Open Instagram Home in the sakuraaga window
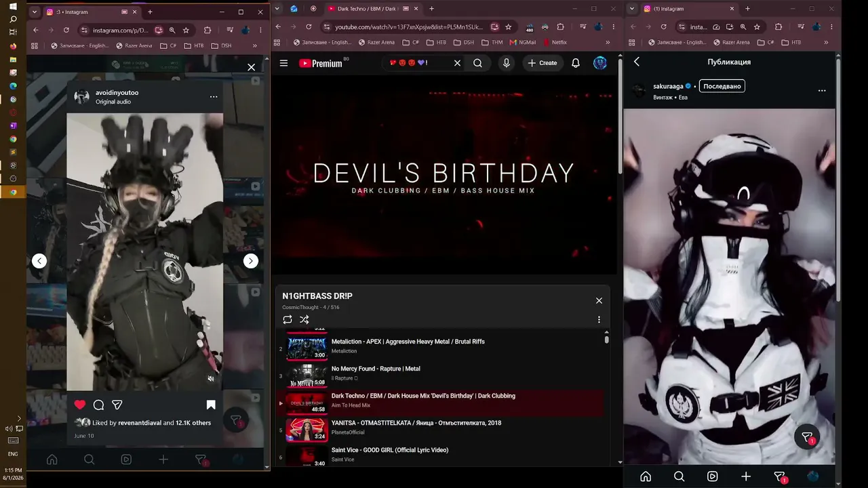Image resolution: width=868 pixels, height=488 pixels. (646, 476)
